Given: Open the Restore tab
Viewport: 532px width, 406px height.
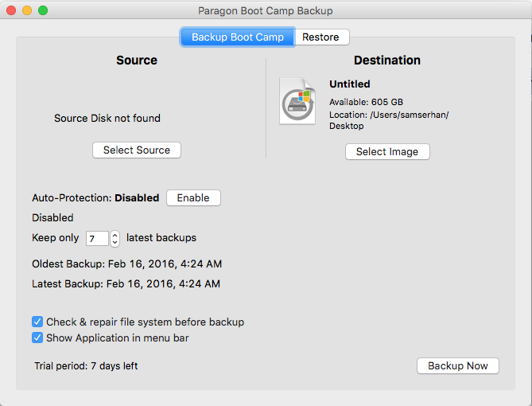Looking at the screenshot, I should click(x=321, y=37).
